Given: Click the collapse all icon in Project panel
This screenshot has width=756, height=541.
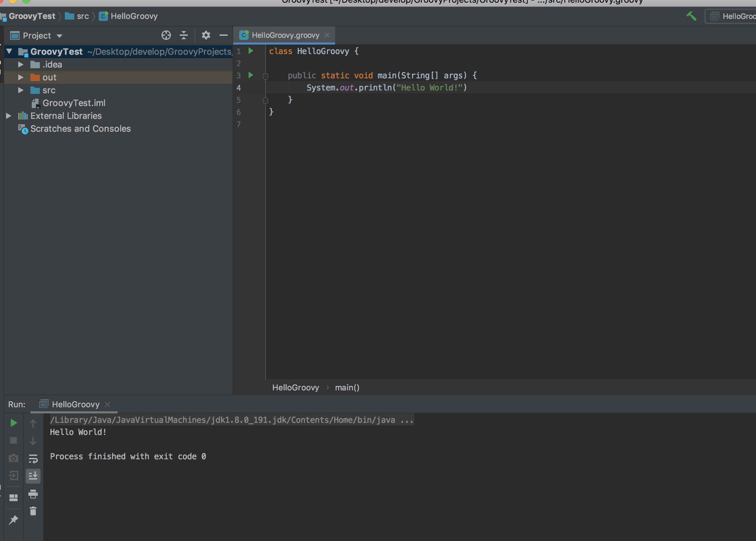Looking at the screenshot, I should pos(183,35).
